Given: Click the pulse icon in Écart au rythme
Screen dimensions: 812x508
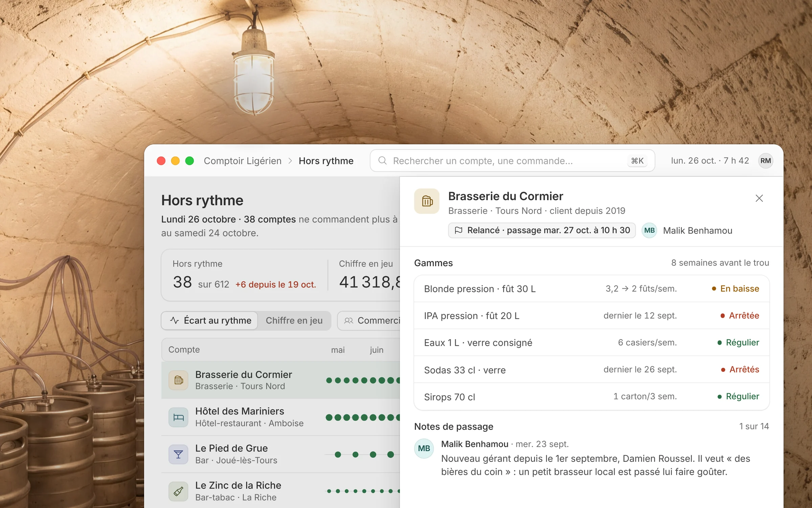Looking at the screenshot, I should click(x=175, y=320).
